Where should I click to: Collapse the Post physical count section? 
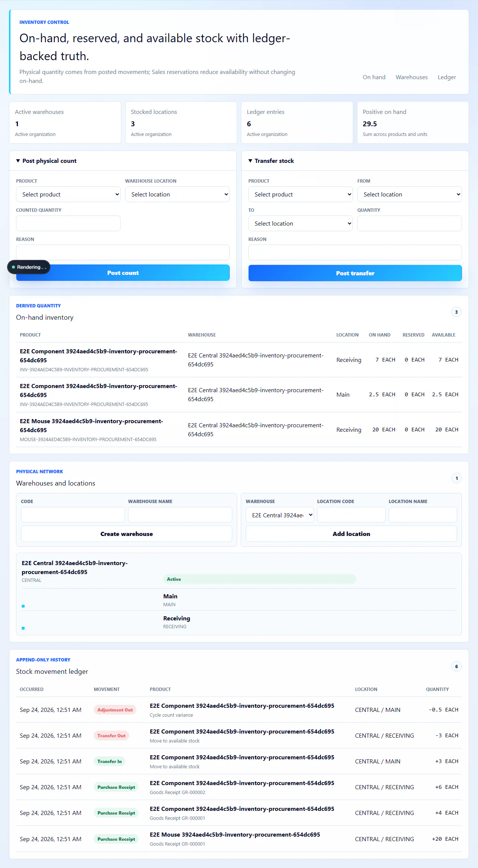point(46,161)
